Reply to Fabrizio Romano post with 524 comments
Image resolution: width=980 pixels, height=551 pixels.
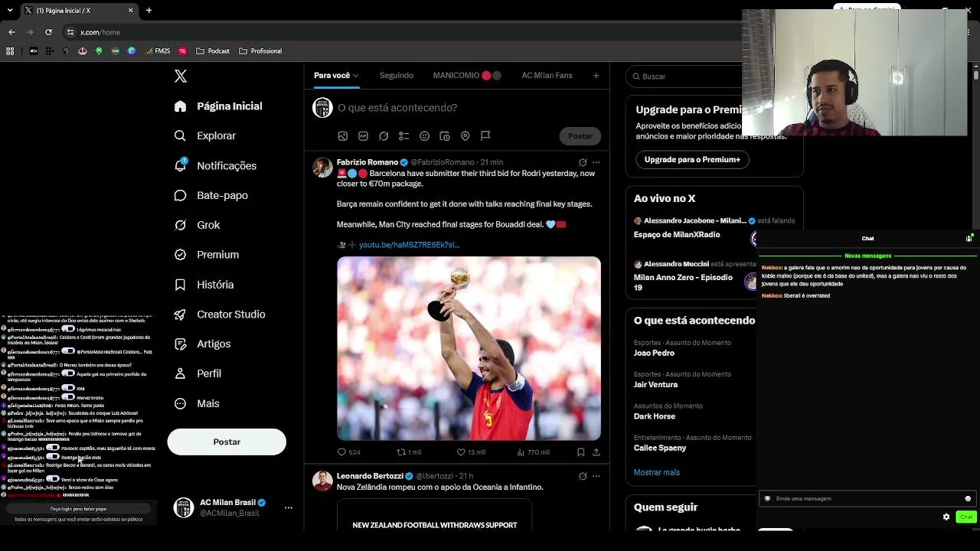(x=348, y=452)
